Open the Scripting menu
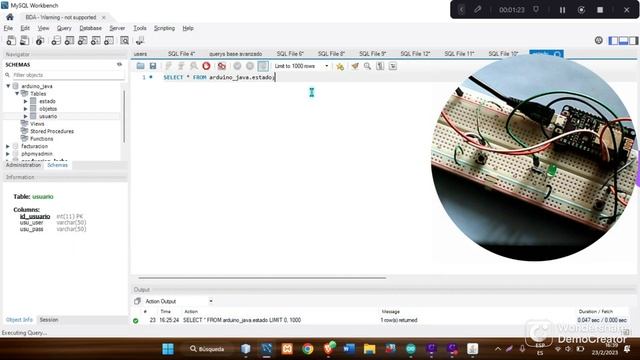The image size is (640, 360). tap(164, 28)
